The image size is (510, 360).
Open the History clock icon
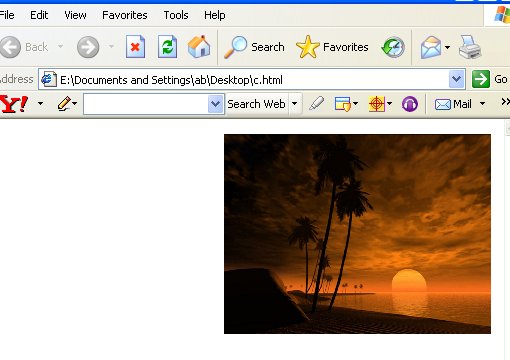click(x=393, y=47)
